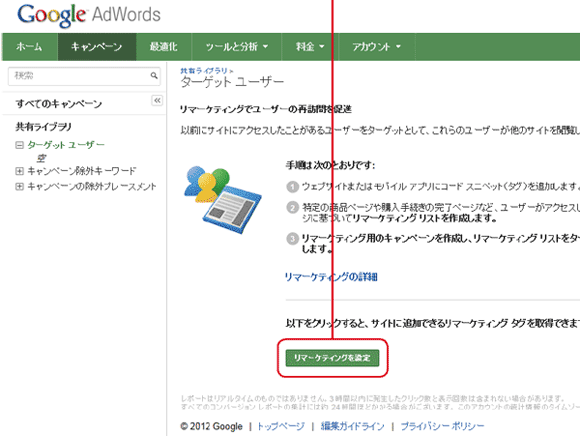580x436 pixels.
Task: Open the ツールと分析 dropdown menu
Action: click(x=237, y=47)
